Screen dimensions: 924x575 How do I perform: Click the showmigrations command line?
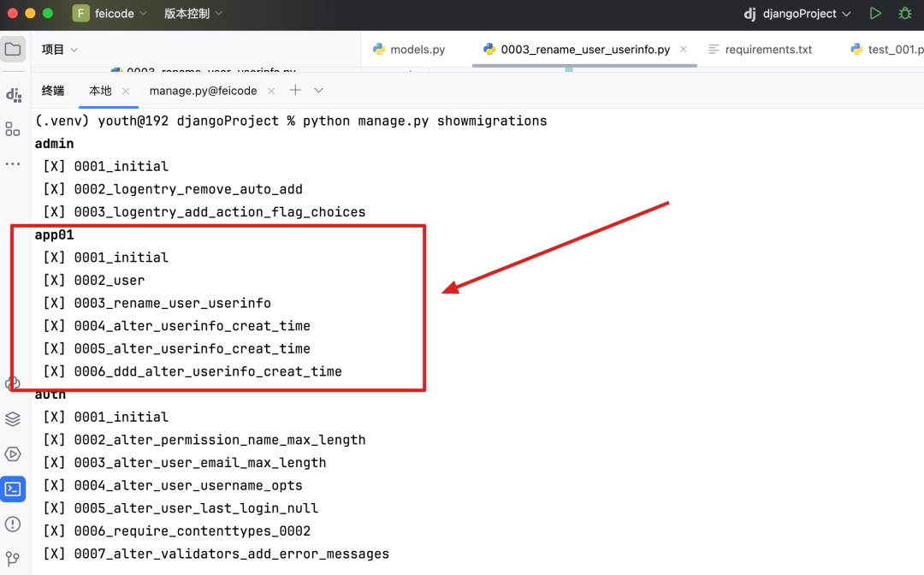pyautogui.click(x=291, y=121)
